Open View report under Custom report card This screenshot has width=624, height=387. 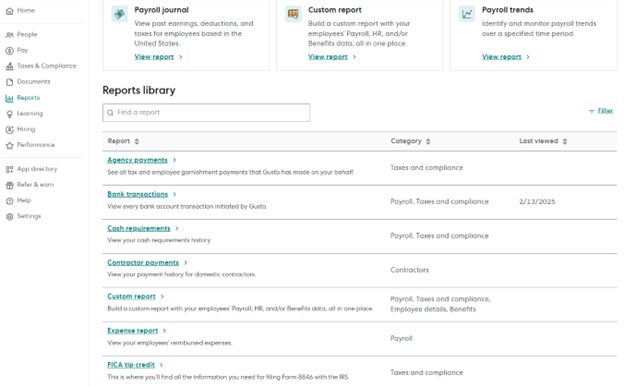pyautogui.click(x=328, y=57)
